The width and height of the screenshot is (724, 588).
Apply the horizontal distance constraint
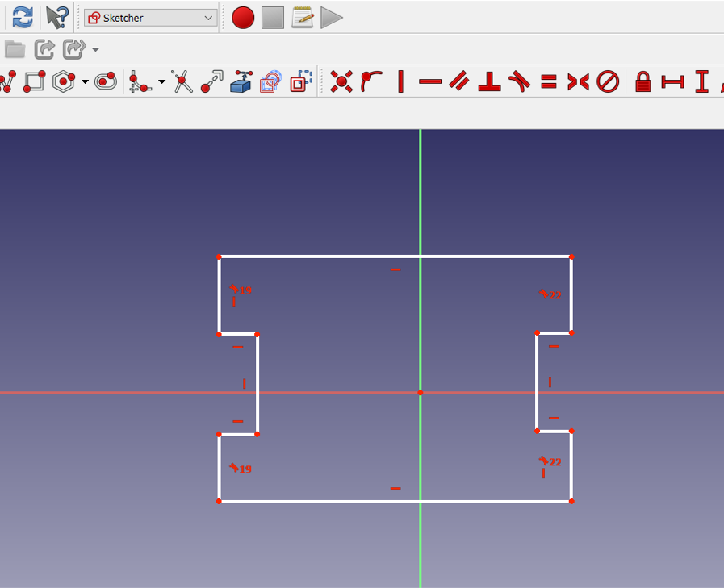[x=673, y=81]
